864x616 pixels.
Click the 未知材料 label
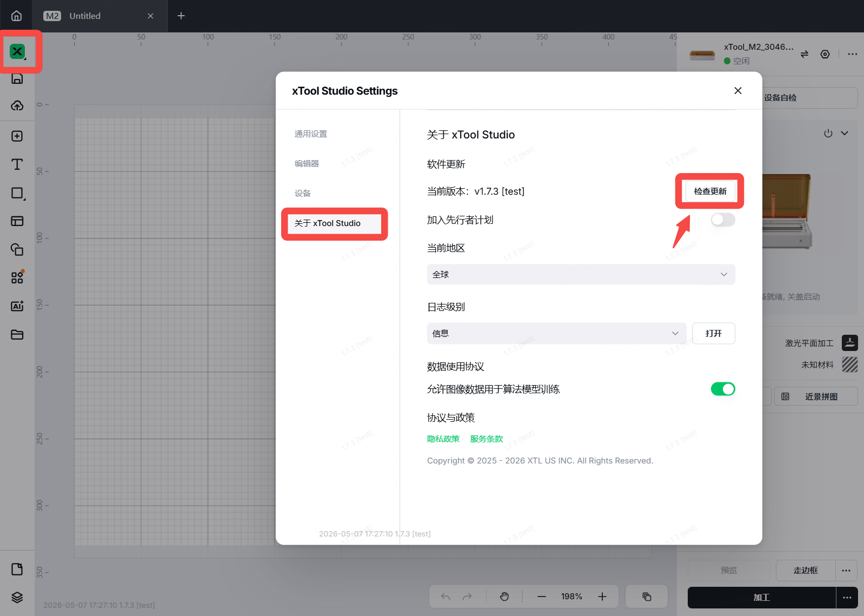coord(818,365)
